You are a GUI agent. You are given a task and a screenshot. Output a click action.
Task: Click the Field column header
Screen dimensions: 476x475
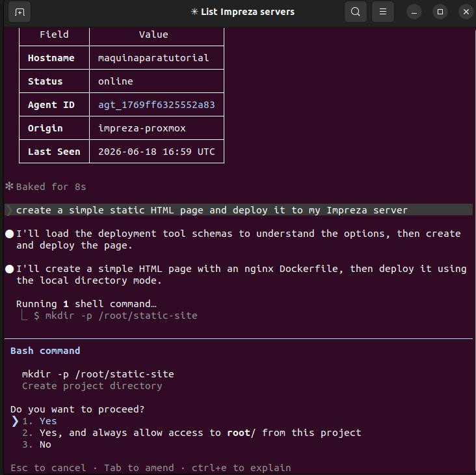(x=54, y=34)
